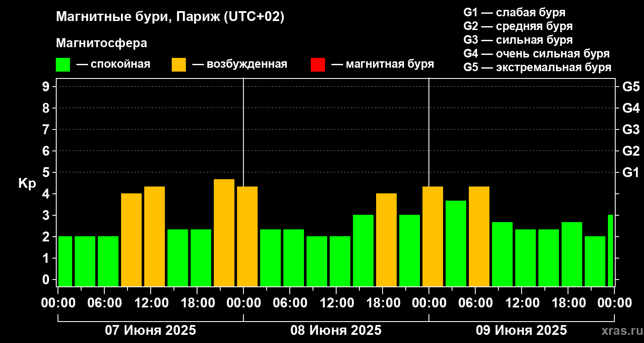644x343 pixels.
Task: Click the 'G4 — очень сильная буря' line
Action: point(537,54)
